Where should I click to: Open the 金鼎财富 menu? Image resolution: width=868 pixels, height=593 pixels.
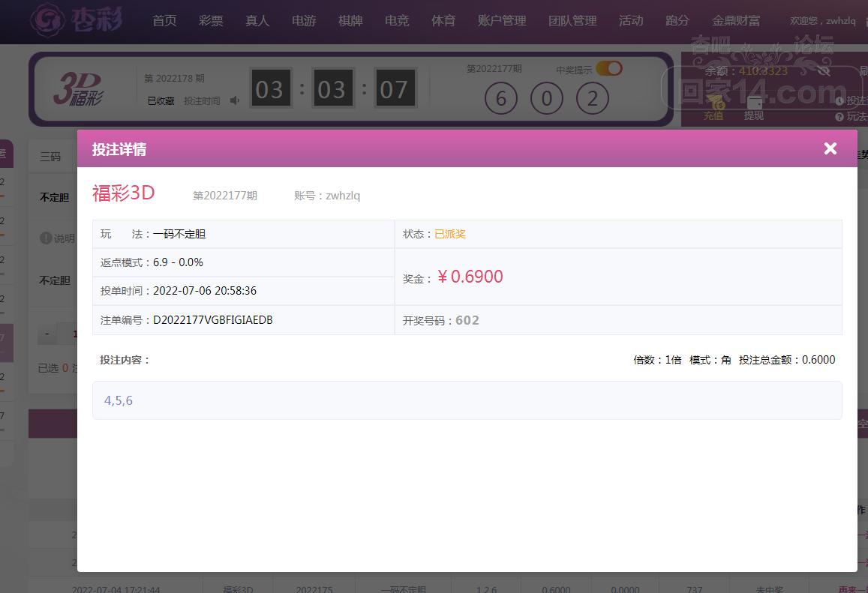[x=736, y=21]
